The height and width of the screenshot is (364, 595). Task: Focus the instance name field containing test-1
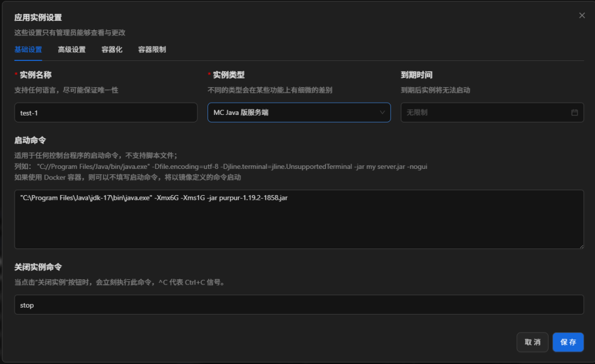(x=106, y=113)
